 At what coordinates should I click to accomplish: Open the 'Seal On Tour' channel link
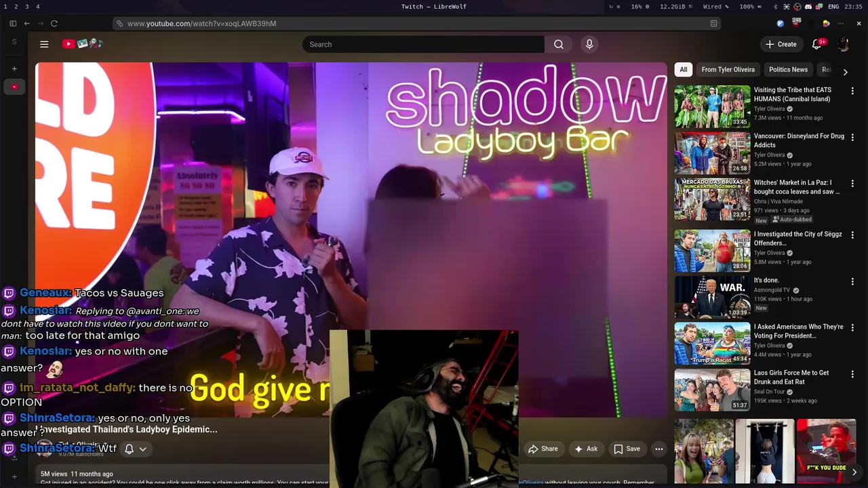769,392
